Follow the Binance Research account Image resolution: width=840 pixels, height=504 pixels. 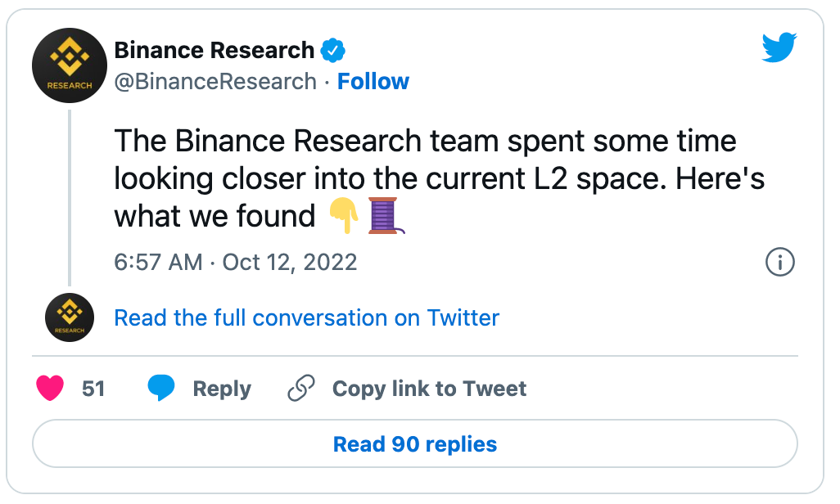pyautogui.click(x=373, y=82)
